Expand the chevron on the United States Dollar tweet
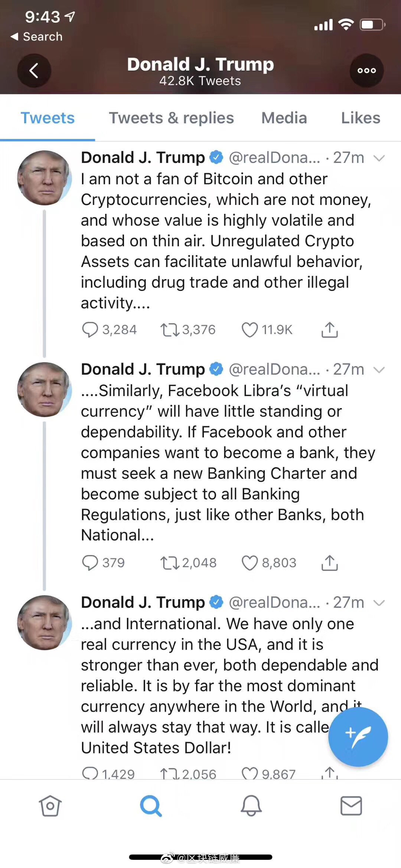The height and width of the screenshot is (868, 401). 379,603
